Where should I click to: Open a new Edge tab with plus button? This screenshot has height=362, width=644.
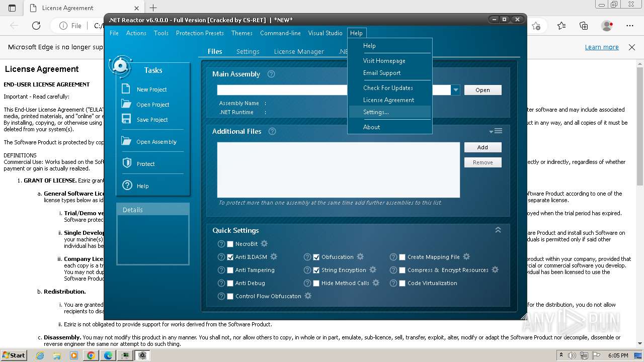153,8
